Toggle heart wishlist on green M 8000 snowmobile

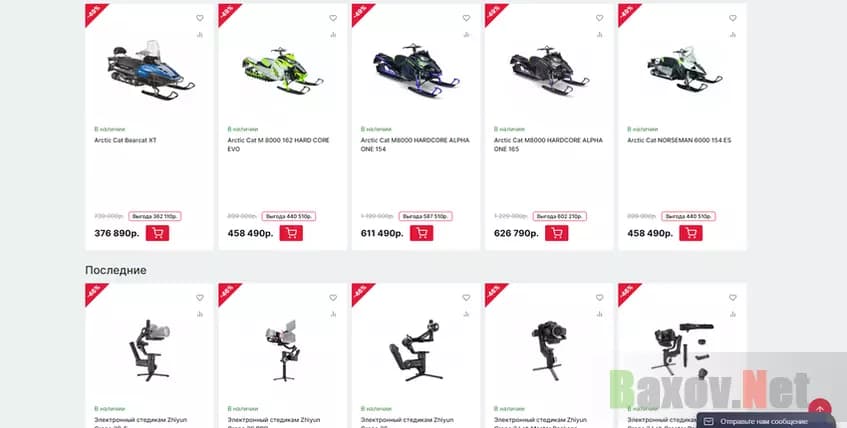click(x=333, y=18)
